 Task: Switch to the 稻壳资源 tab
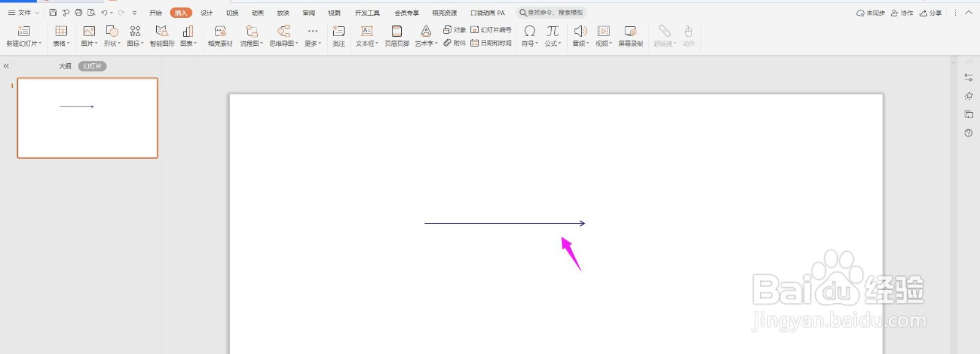(445, 13)
